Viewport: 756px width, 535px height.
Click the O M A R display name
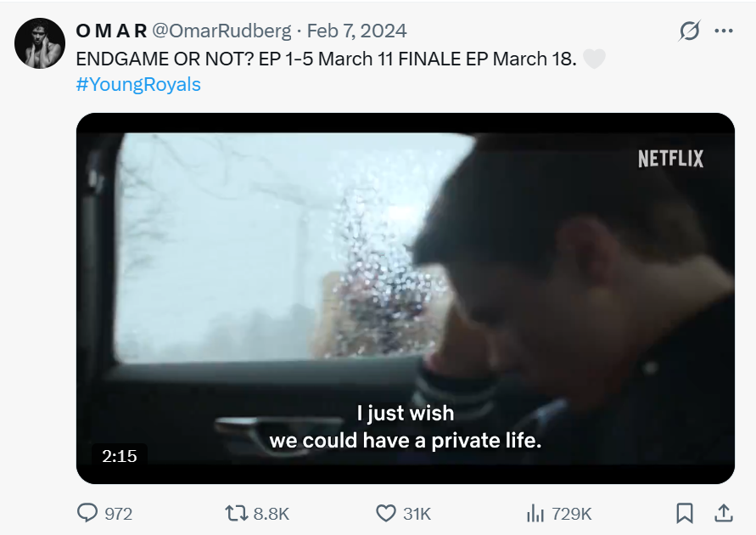click(111, 31)
